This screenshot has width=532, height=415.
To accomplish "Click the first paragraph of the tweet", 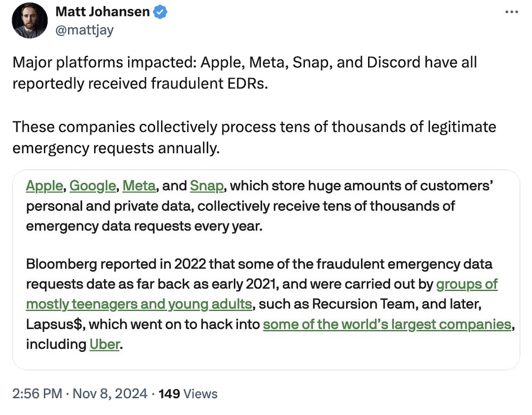I will 213,73.
